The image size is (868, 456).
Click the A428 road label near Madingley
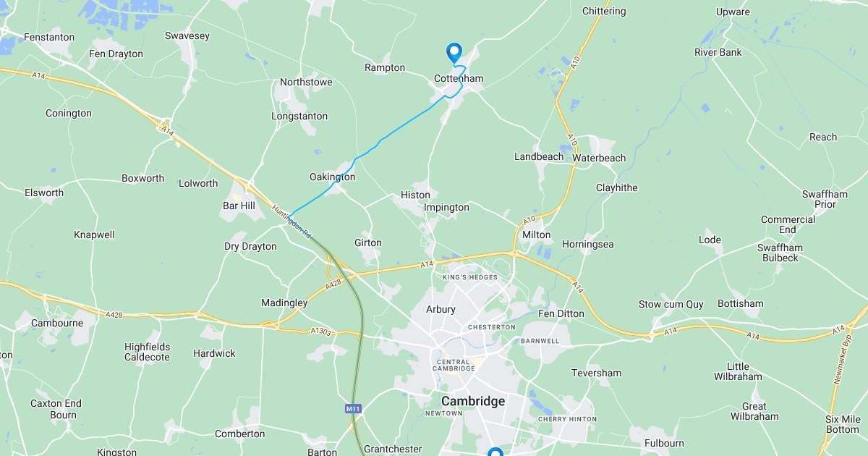[333, 286]
